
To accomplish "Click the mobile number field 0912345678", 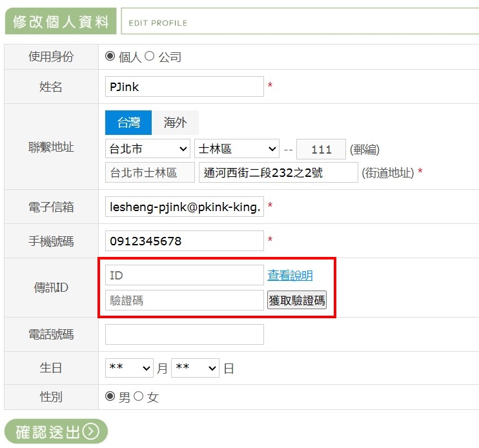I will 184,241.
